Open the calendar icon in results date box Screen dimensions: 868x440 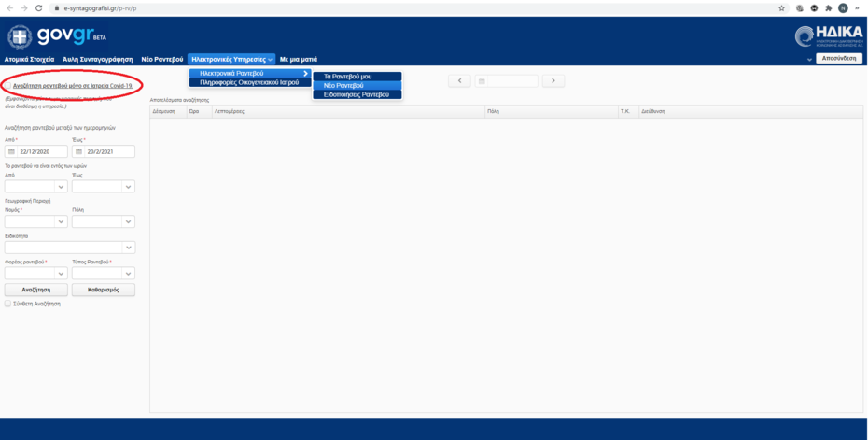[x=482, y=81]
